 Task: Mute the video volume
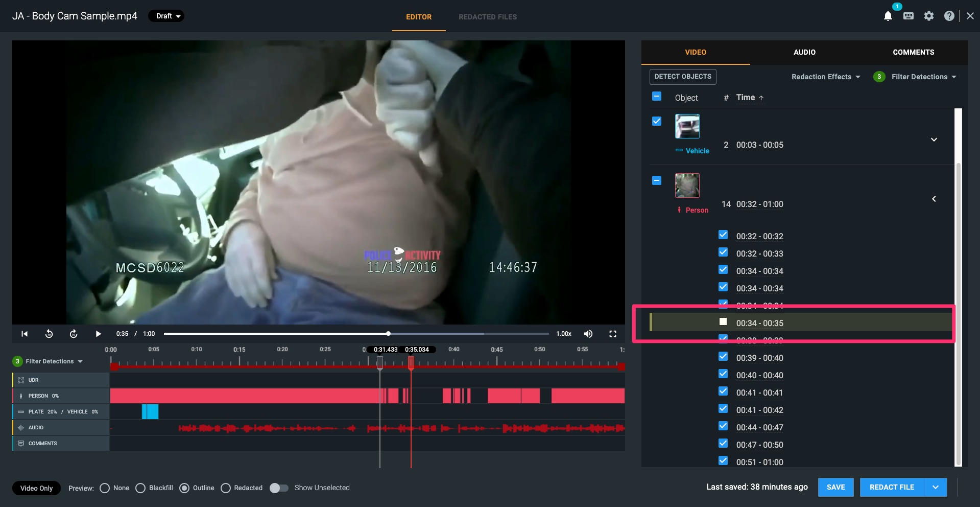tap(588, 334)
